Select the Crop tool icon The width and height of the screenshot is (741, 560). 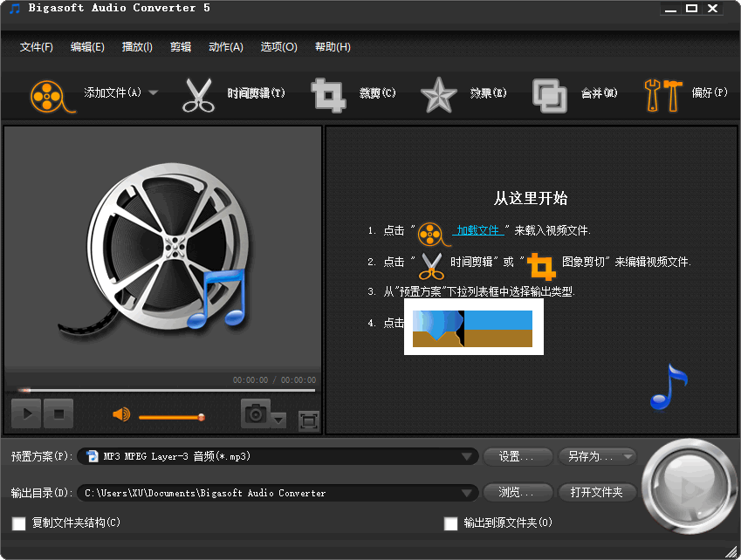click(328, 95)
